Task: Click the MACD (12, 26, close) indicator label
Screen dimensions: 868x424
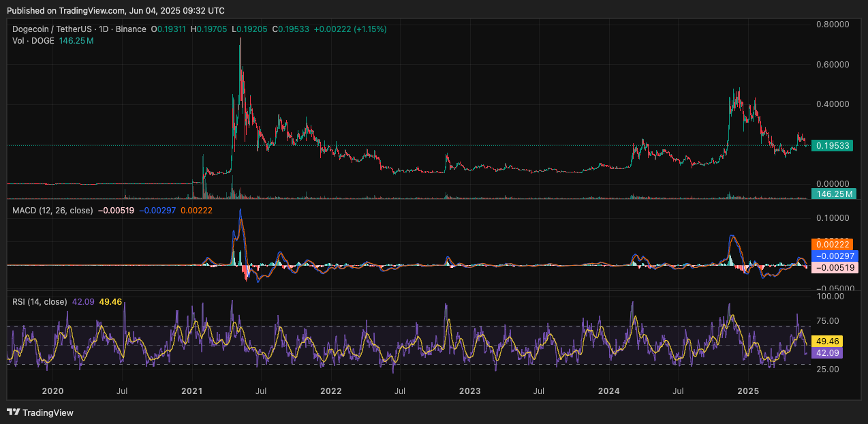Action: pyautogui.click(x=52, y=211)
